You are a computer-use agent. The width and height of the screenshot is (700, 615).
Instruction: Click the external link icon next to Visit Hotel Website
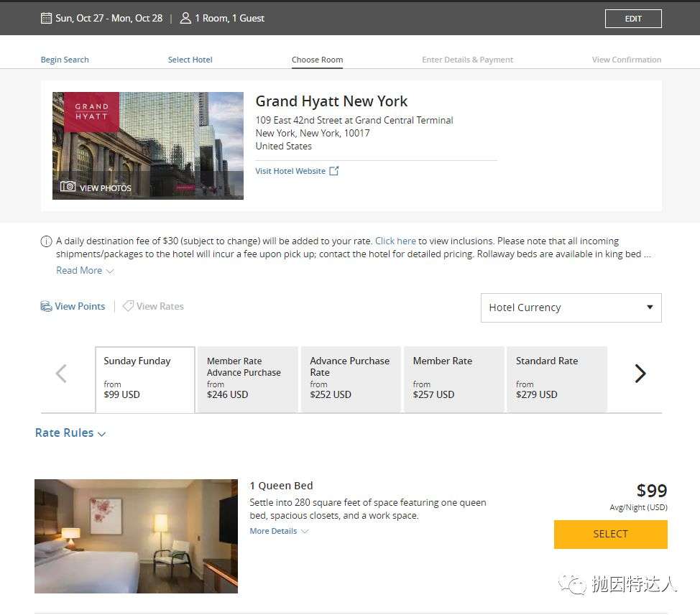click(x=334, y=171)
